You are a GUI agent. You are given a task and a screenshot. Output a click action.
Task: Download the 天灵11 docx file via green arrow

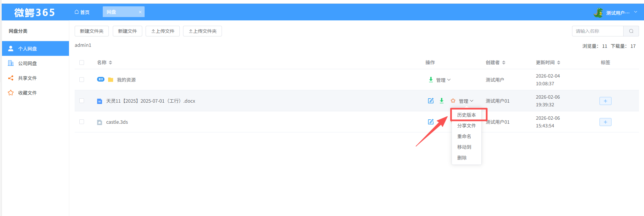[x=441, y=101]
